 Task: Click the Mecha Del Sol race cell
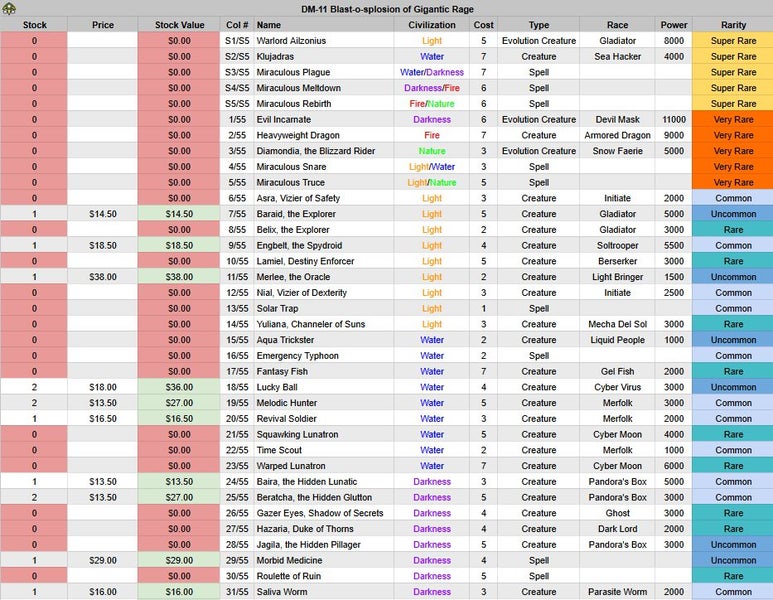click(617, 324)
